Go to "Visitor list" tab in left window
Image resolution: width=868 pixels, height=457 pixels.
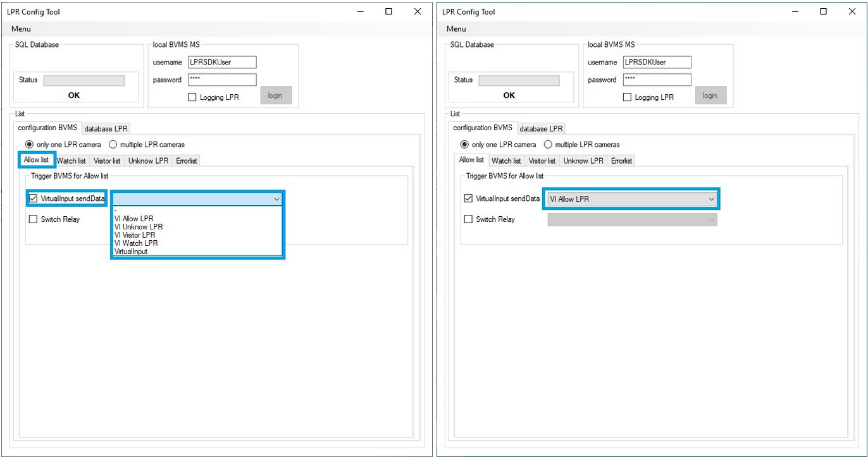point(107,161)
